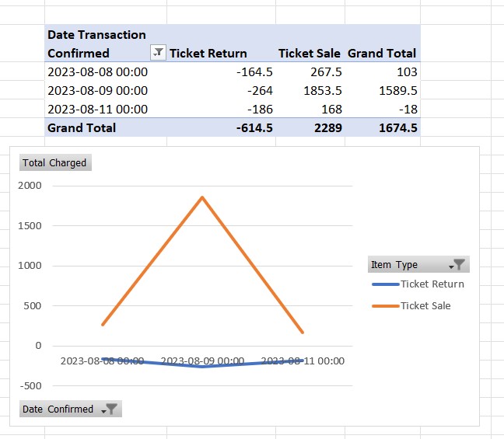Click the -500 axis label
504x439 pixels.
coord(31,385)
